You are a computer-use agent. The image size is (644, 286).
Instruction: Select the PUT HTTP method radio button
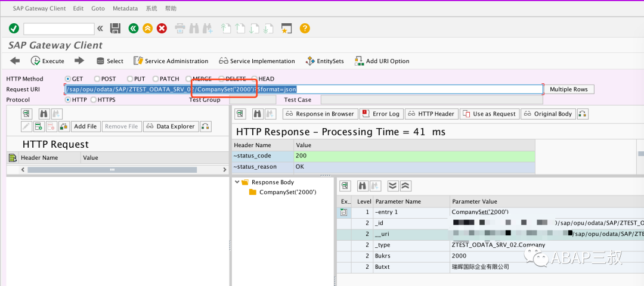pyautogui.click(x=130, y=79)
